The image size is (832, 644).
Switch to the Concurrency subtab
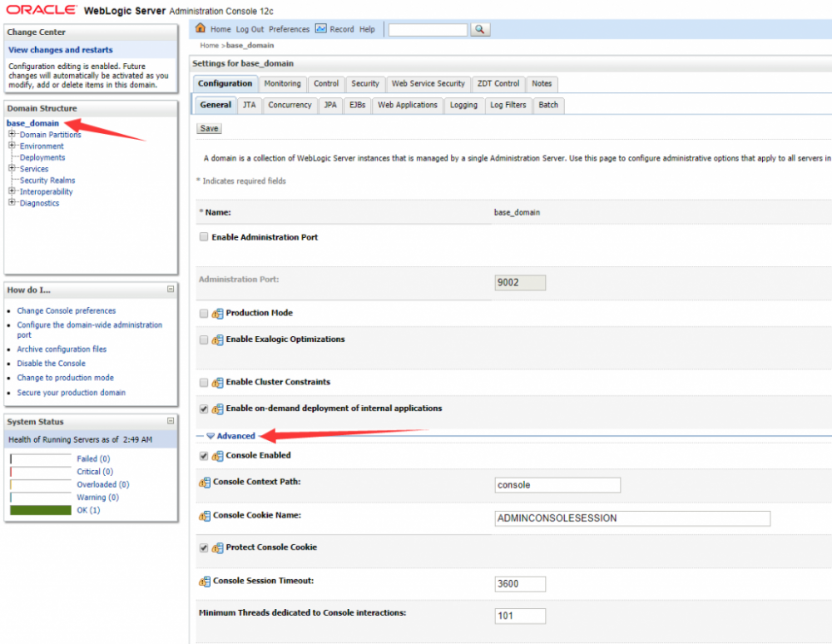click(290, 105)
